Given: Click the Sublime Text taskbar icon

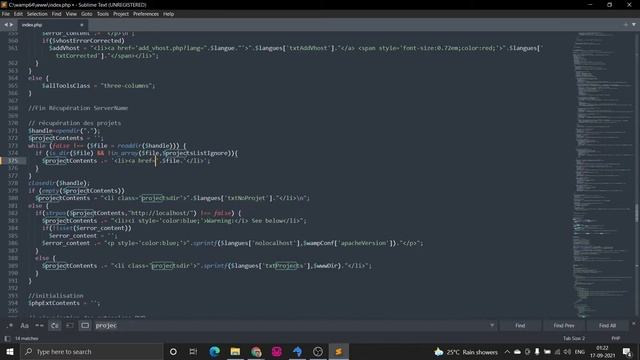Looking at the screenshot, I should [338, 351].
